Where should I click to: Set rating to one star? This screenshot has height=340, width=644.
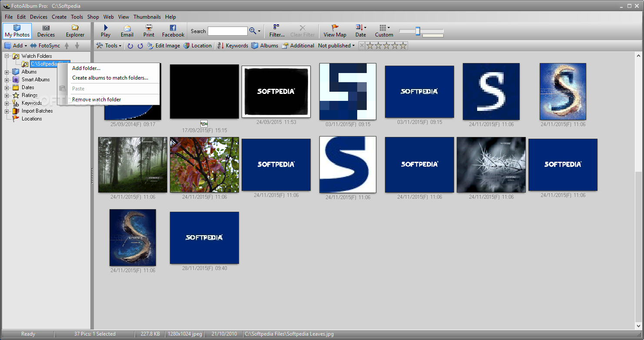pos(370,46)
